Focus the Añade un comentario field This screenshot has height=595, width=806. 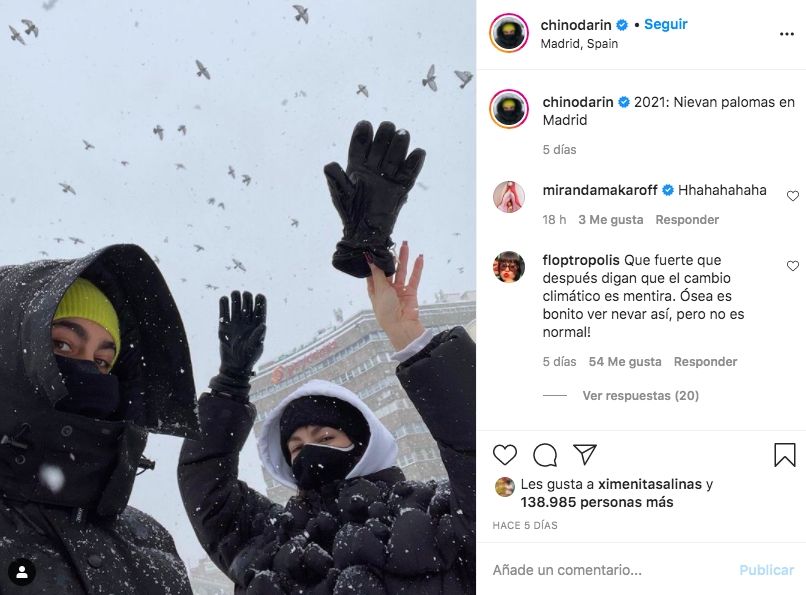coord(612,570)
